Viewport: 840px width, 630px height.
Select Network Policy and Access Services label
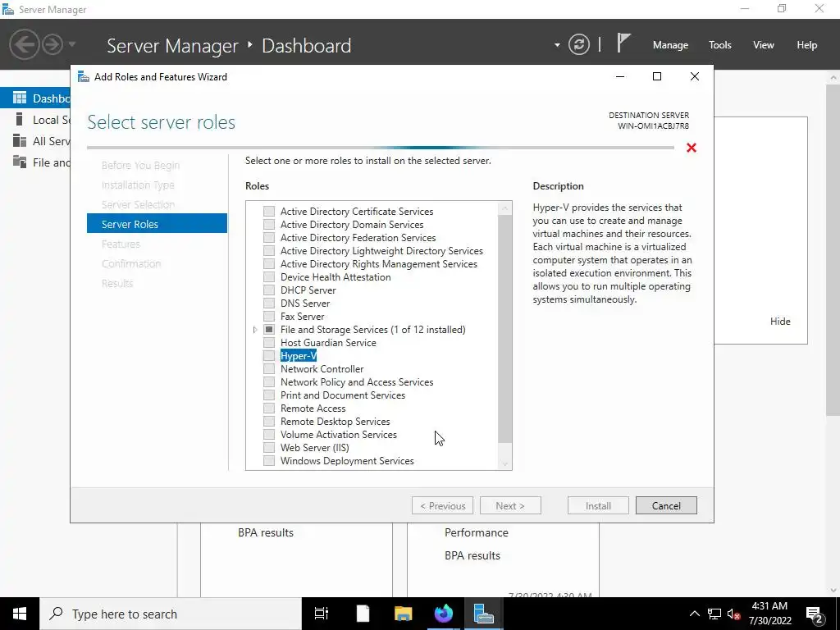pos(357,382)
